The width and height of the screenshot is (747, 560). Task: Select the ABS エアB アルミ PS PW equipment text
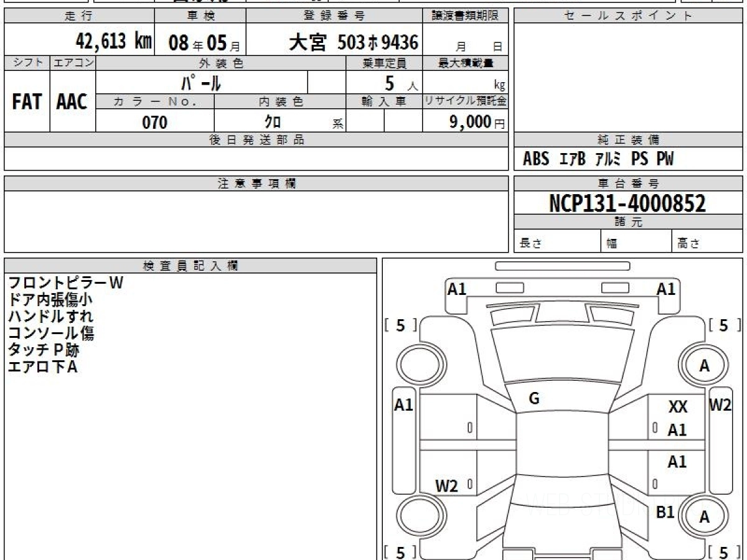pos(598,159)
